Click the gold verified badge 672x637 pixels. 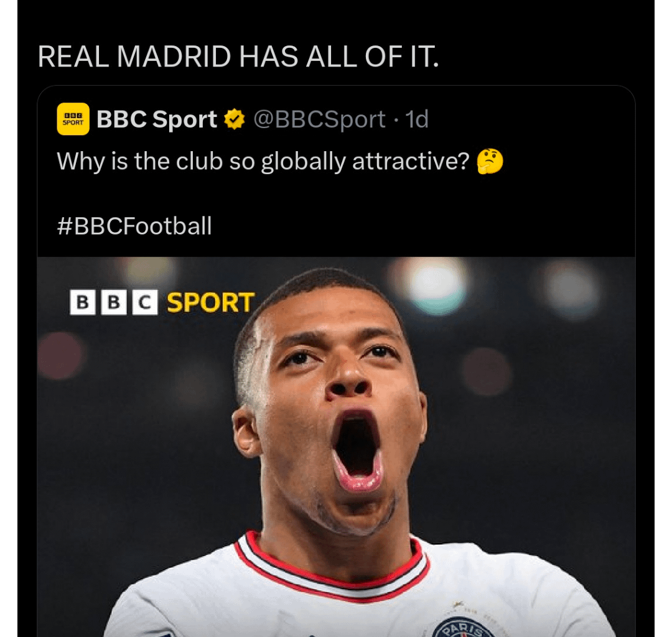pos(235,119)
